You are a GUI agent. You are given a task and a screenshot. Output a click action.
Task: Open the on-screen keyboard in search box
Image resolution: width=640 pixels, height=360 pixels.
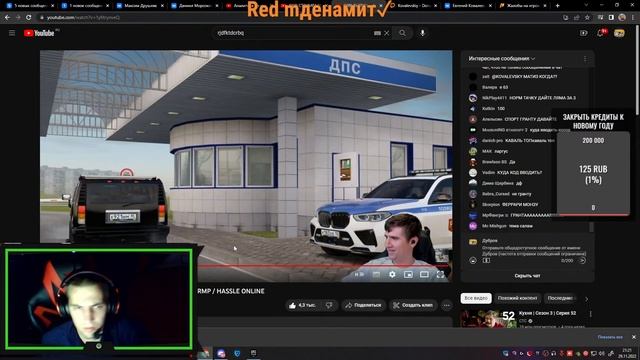(x=377, y=33)
